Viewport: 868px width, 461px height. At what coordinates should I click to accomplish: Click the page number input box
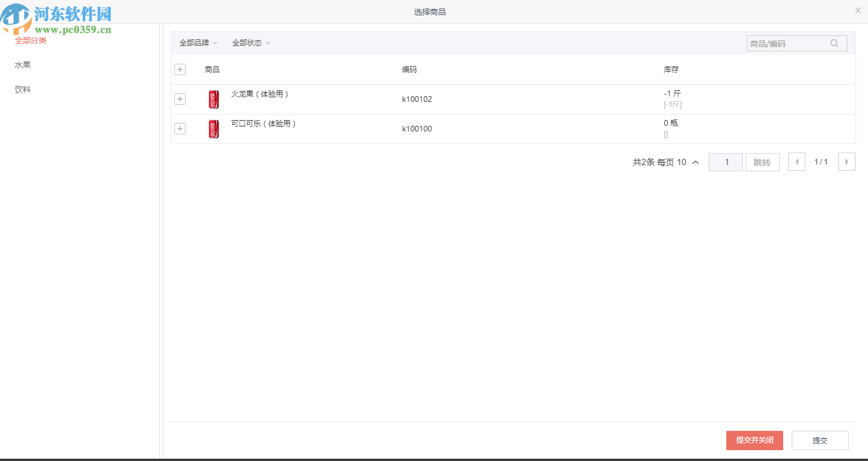tap(726, 162)
